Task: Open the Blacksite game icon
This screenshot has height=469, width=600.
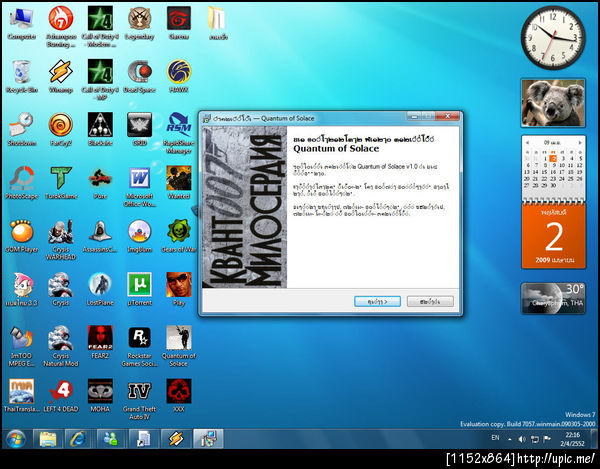Action: [100, 130]
